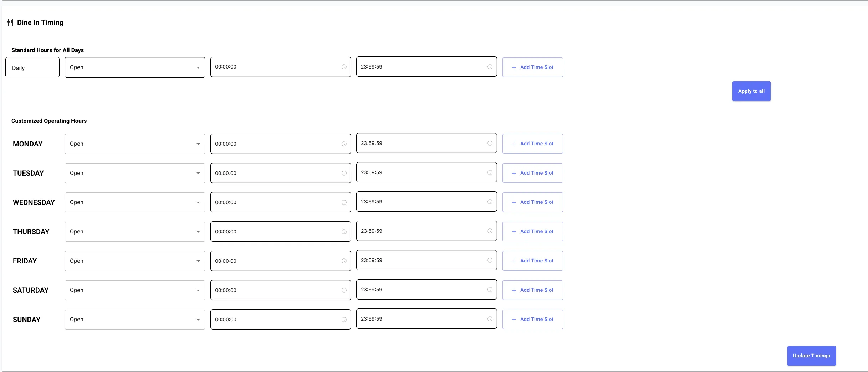The width and height of the screenshot is (868, 372).
Task: Expand Friday Open status dropdown
Action: click(135, 261)
